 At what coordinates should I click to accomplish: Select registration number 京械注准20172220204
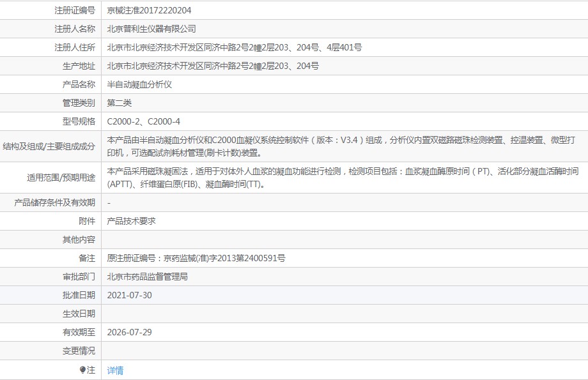149,10
